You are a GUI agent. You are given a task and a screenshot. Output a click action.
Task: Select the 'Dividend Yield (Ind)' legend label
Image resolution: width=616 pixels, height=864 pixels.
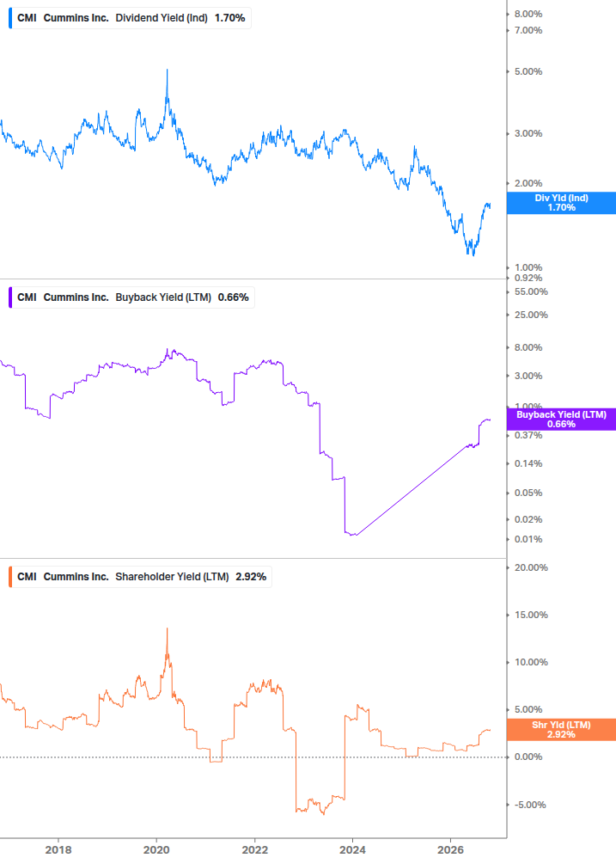point(162,18)
